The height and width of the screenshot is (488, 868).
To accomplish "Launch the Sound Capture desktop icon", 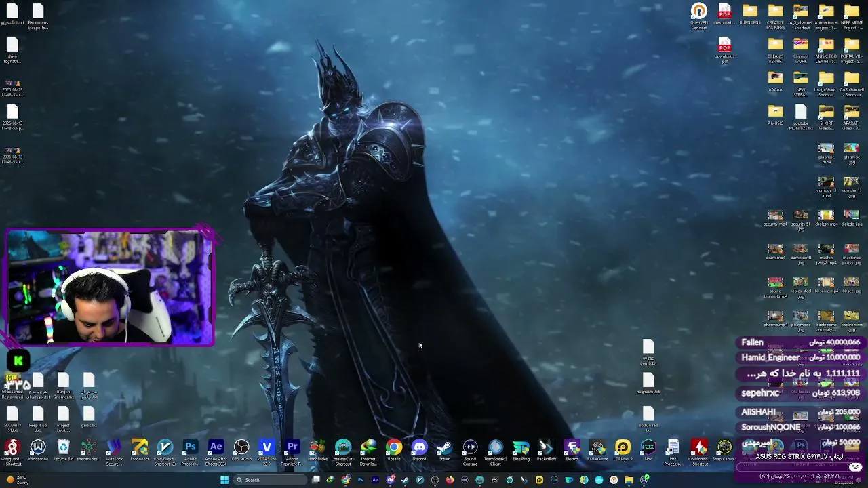I will (x=470, y=453).
